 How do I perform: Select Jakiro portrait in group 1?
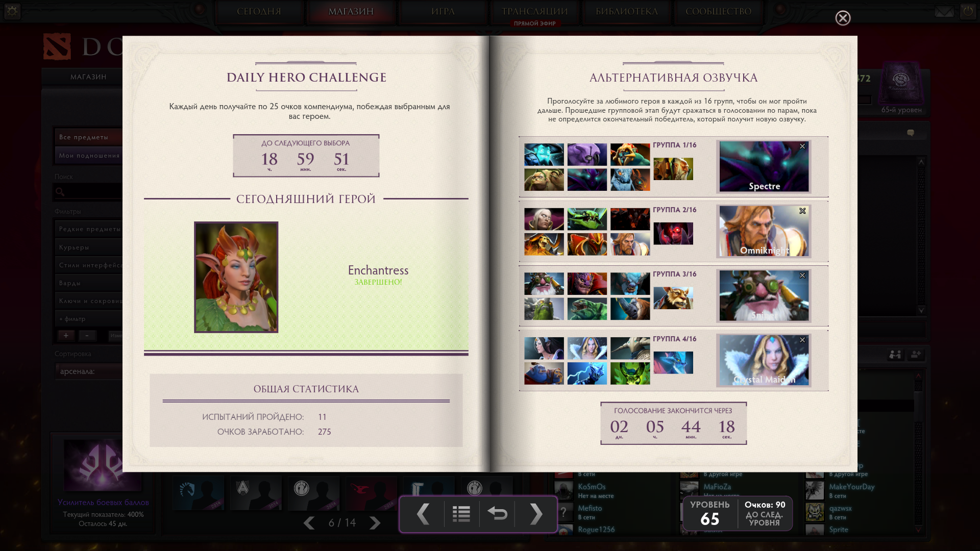tap(630, 180)
